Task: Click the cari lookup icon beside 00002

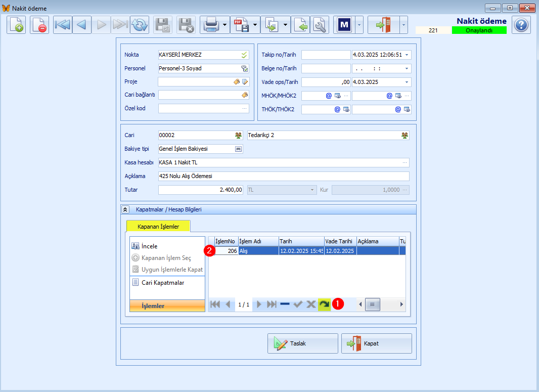Action: pyautogui.click(x=238, y=136)
